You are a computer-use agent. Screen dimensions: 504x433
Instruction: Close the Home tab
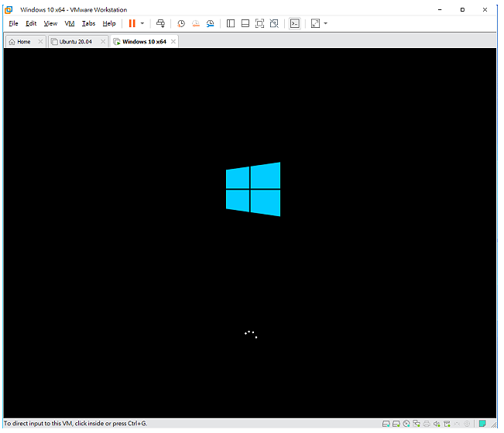point(40,42)
